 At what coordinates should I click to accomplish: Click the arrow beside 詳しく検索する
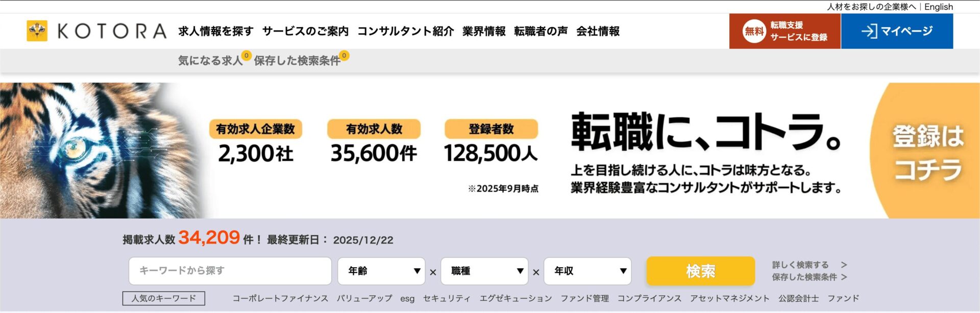click(x=844, y=265)
